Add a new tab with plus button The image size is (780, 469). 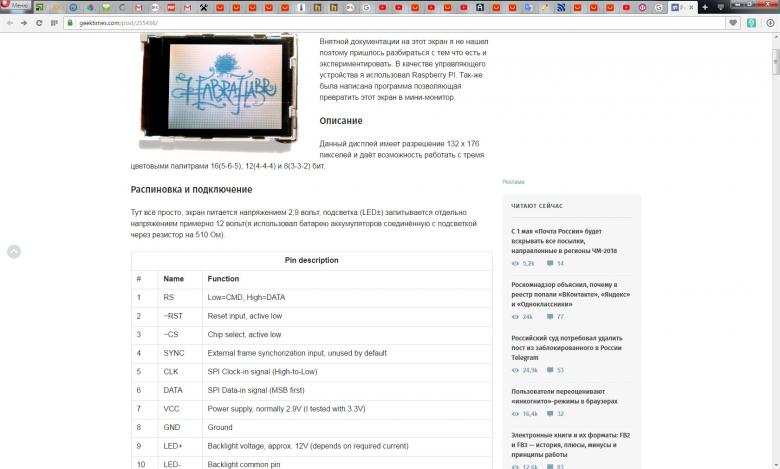[705, 7]
